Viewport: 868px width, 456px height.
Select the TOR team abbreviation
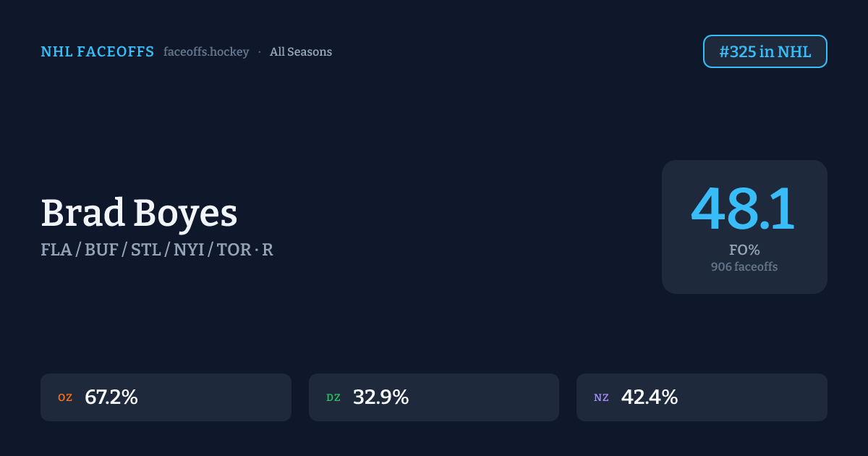click(234, 250)
